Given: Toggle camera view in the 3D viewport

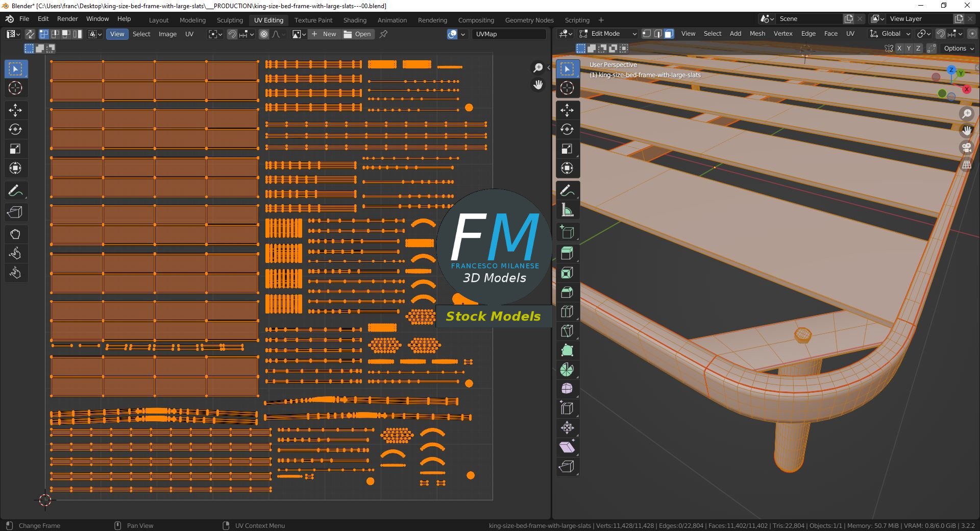Looking at the screenshot, I should [967, 148].
